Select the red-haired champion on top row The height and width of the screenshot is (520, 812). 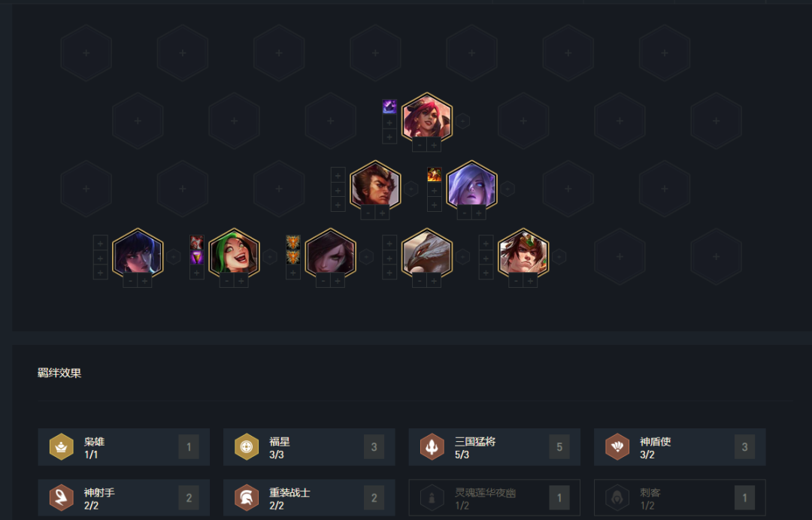pos(427,118)
